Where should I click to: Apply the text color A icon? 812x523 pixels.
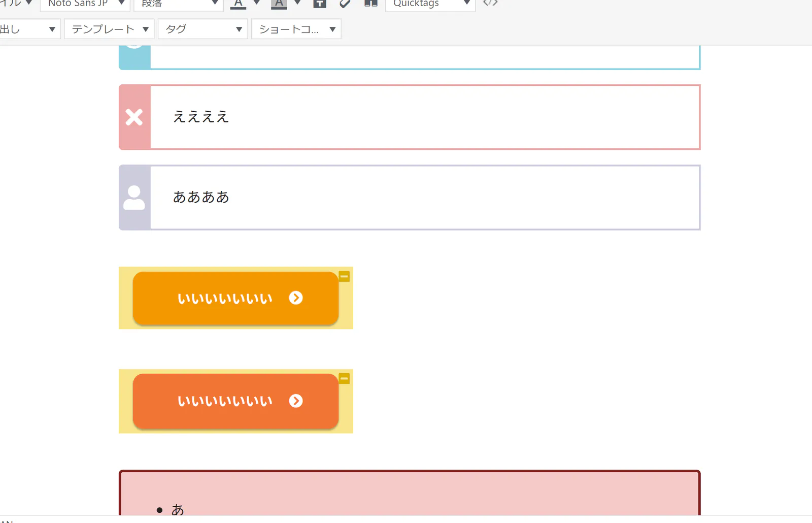(x=238, y=4)
